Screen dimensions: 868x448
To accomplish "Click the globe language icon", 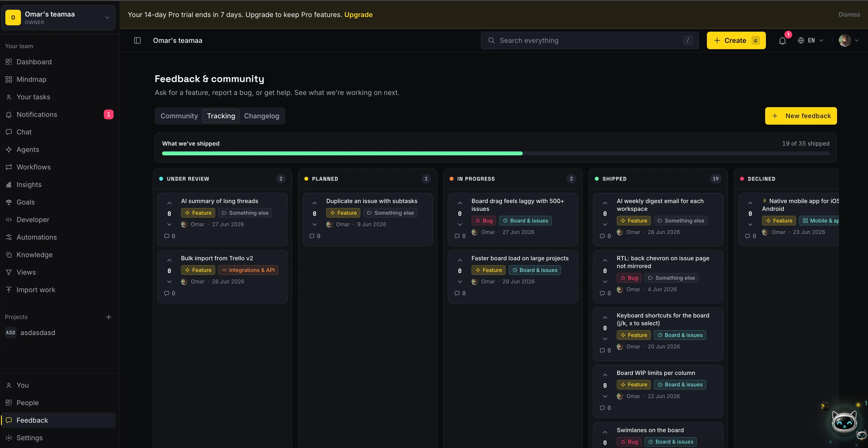I will (801, 40).
